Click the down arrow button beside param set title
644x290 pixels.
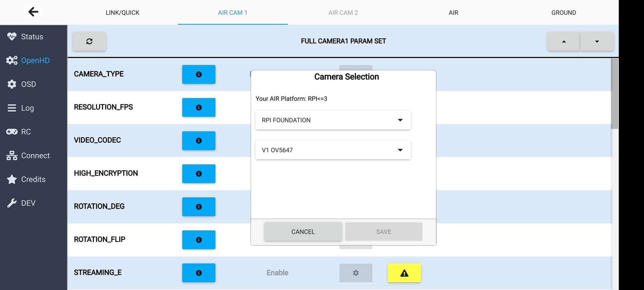(x=597, y=41)
